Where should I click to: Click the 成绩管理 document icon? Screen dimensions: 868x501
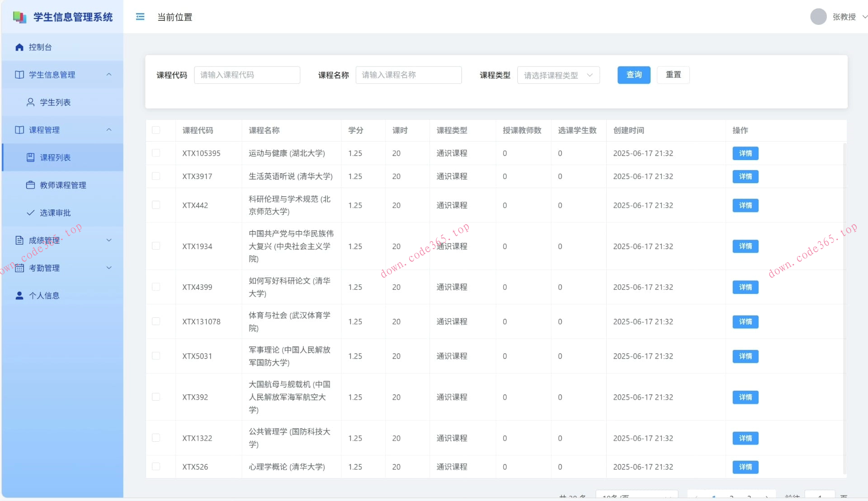[19, 240]
